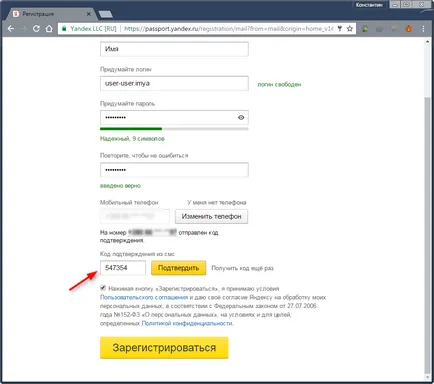Screen dimensions: 434x384
Task: Click the scrollbar down arrow
Action: [x=428, y=377]
